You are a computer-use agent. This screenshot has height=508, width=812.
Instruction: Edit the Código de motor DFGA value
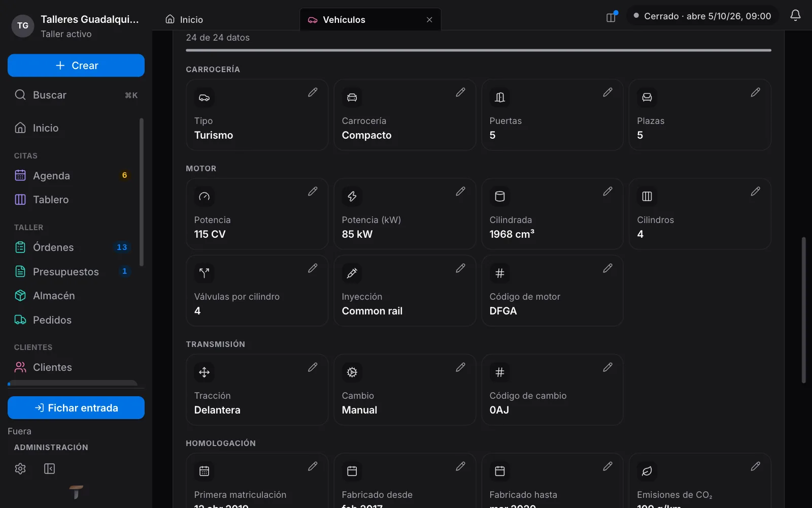click(x=607, y=268)
